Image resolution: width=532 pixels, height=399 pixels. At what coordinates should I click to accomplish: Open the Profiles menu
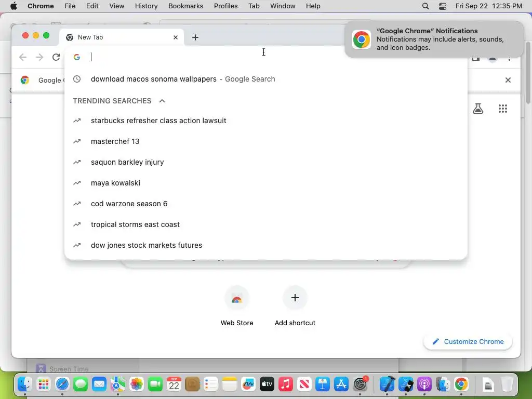click(225, 6)
